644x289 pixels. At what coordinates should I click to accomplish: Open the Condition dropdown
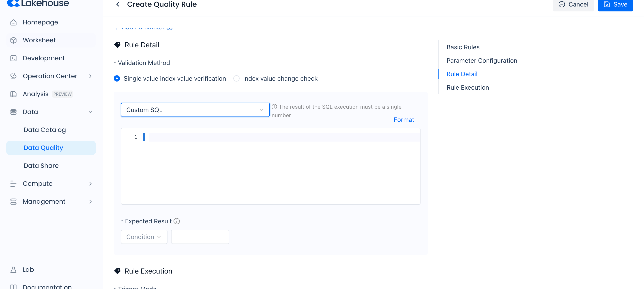[x=144, y=237]
